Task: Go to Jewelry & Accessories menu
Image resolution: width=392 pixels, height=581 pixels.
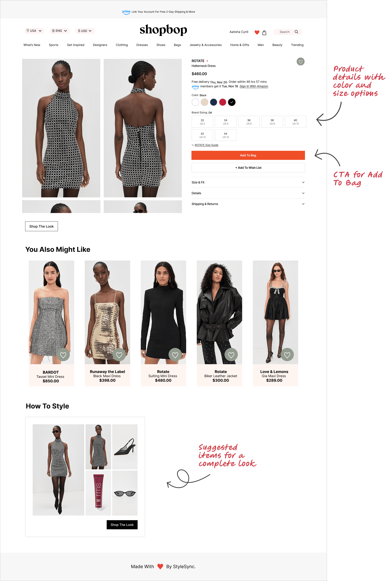Action: (205, 45)
